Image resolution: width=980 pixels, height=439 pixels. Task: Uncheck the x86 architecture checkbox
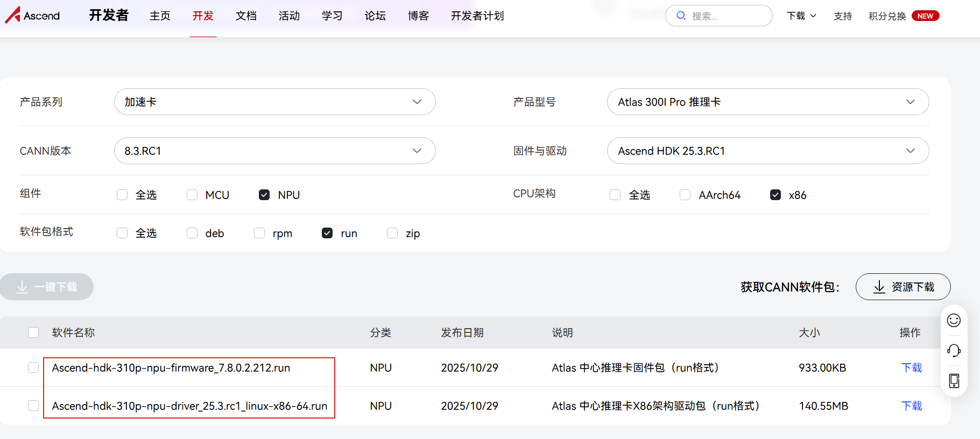775,195
